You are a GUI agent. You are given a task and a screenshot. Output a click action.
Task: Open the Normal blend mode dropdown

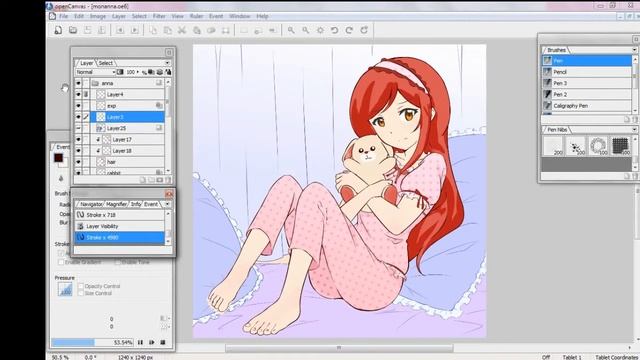click(96, 72)
